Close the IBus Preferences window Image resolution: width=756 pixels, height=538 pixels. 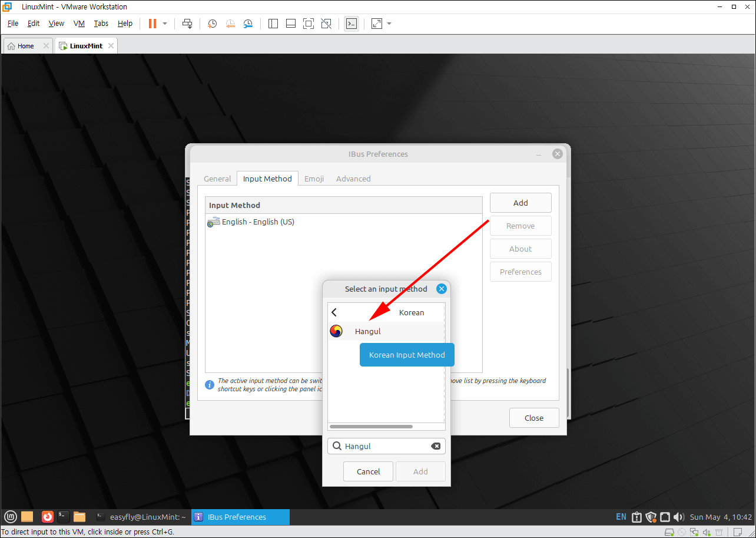coord(557,154)
